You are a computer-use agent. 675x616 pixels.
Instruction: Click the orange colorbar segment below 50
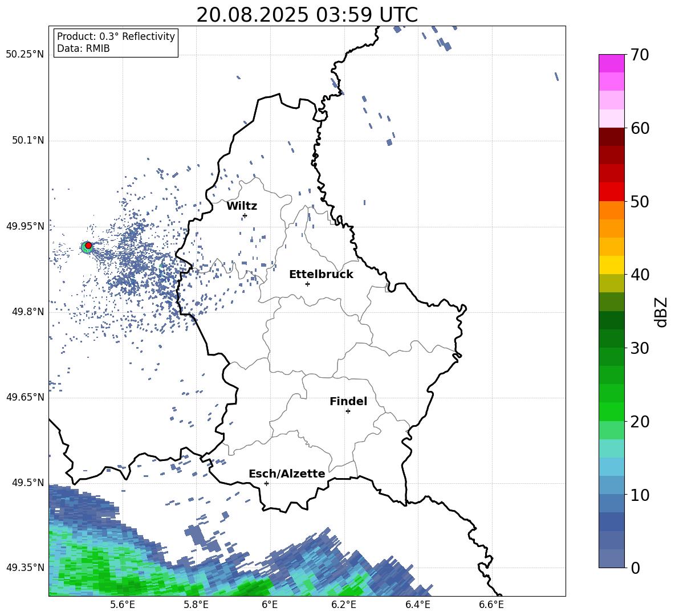(612, 210)
